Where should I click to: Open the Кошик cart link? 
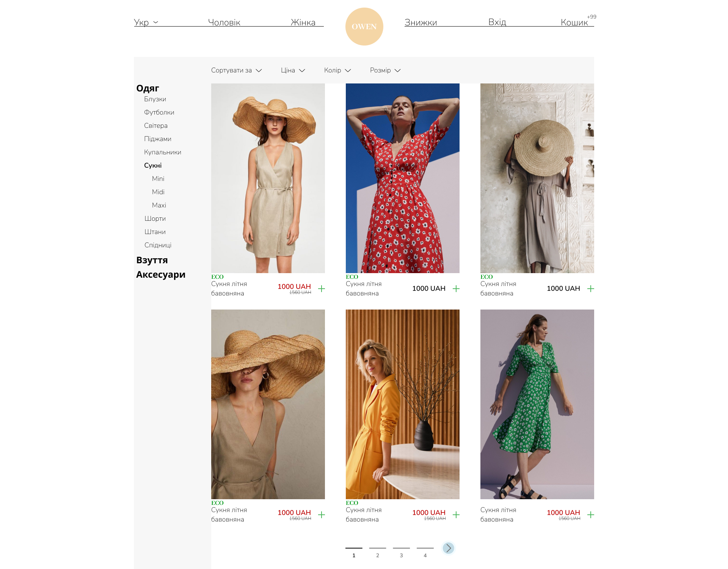pos(574,22)
